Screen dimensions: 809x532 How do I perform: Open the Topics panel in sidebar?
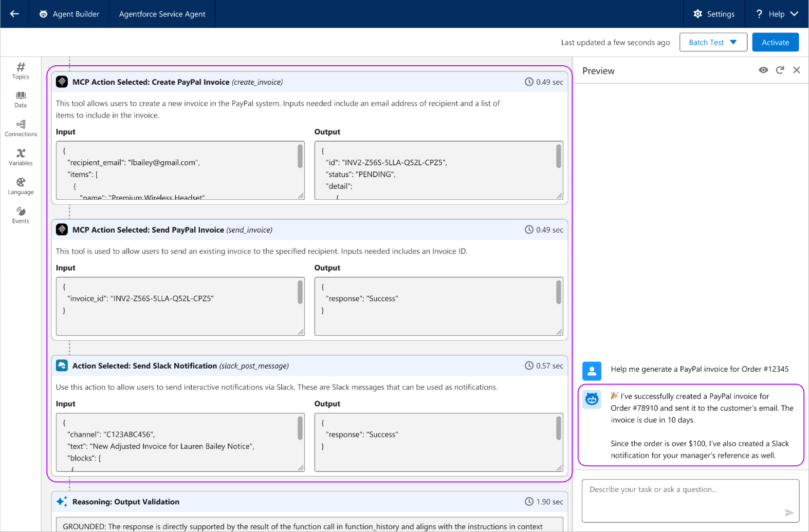click(x=21, y=71)
